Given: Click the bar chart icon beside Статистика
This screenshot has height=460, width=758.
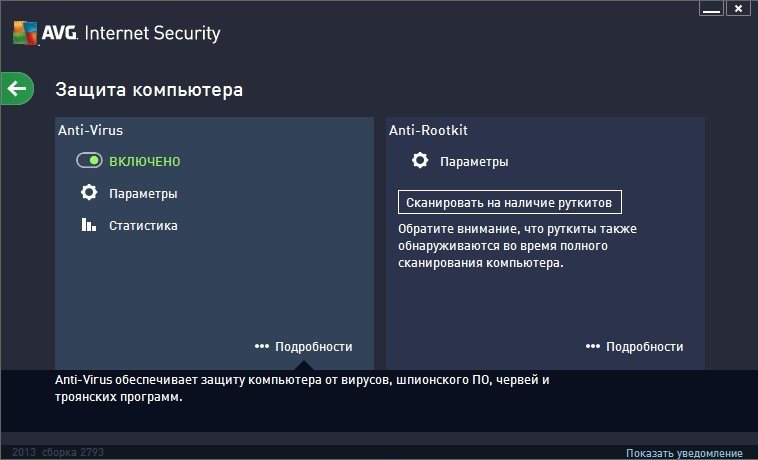Looking at the screenshot, I should [x=89, y=225].
